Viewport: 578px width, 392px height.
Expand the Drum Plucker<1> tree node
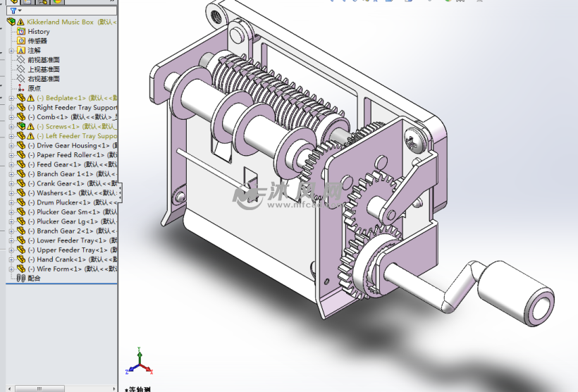point(11,202)
